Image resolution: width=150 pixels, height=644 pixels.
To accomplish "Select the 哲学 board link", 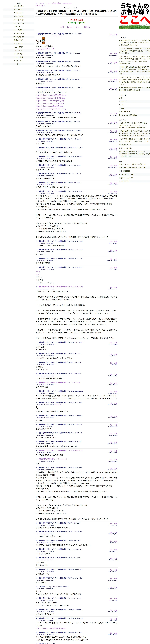I will pyautogui.click(x=18, y=64).
